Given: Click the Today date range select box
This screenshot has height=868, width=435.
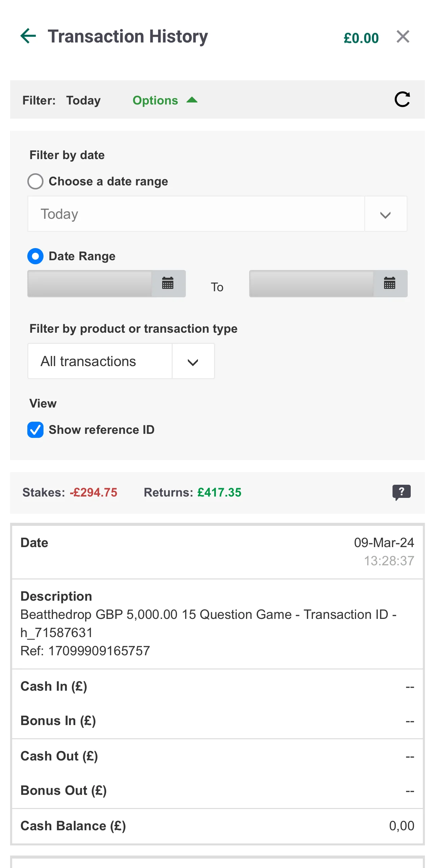Looking at the screenshot, I should [196, 214].
